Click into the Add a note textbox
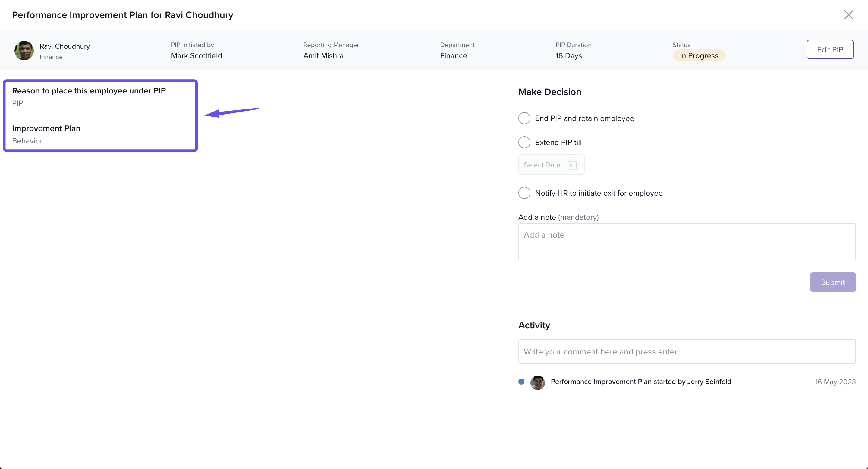This screenshot has width=868, height=469. click(686, 241)
